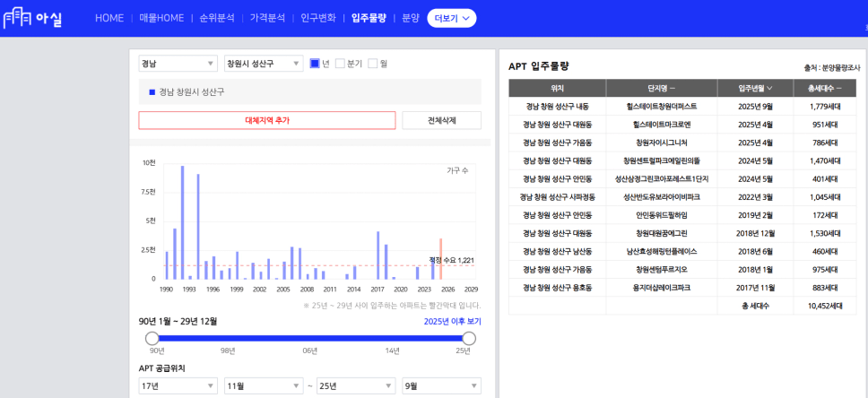Click the 1,530세대 household count cell
868x398 pixels.
click(x=824, y=234)
